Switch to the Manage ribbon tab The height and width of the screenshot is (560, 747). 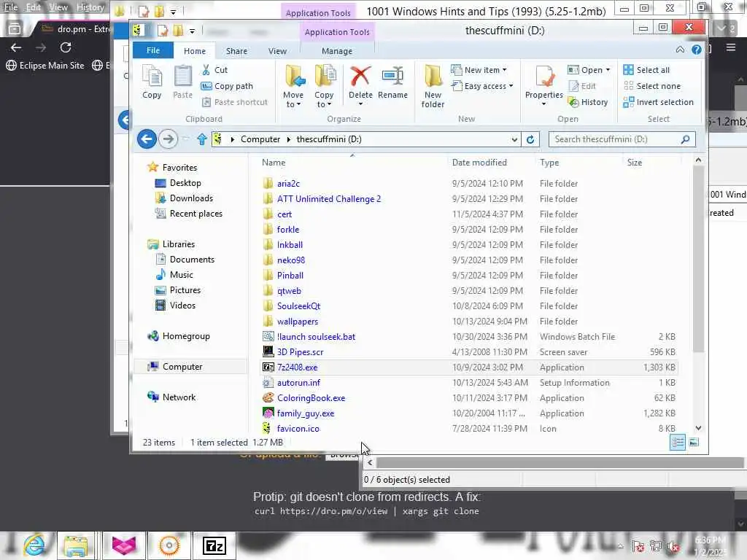click(337, 51)
